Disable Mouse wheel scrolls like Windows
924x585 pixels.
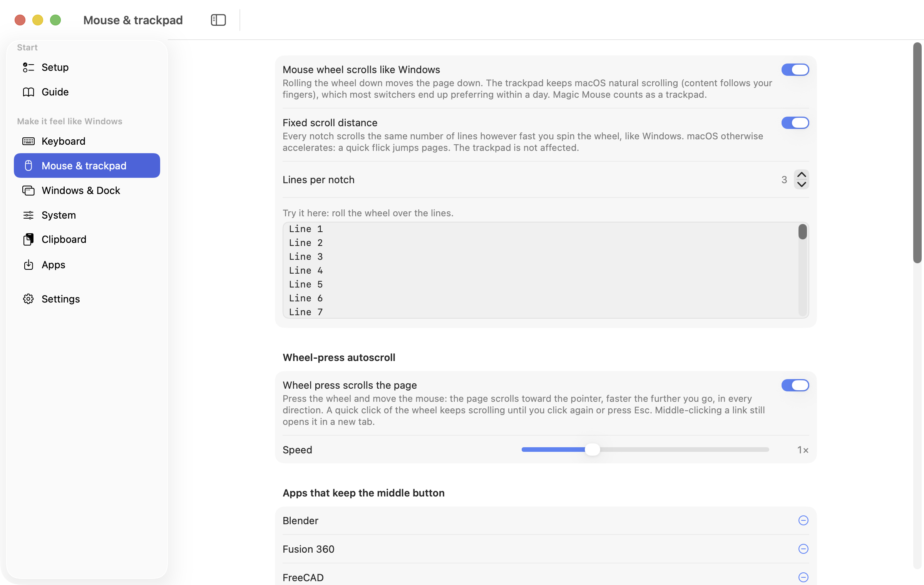[795, 70]
